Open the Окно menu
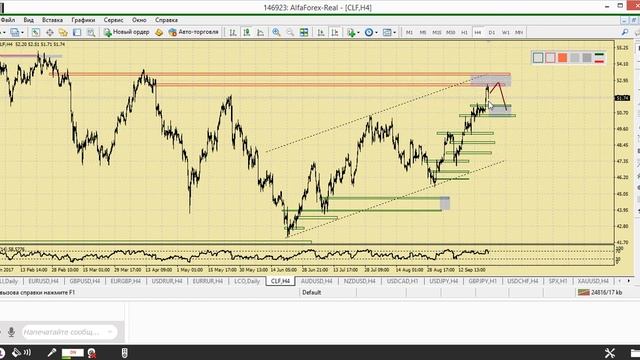Image resolution: width=640 pixels, height=360 pixels. 139,20
